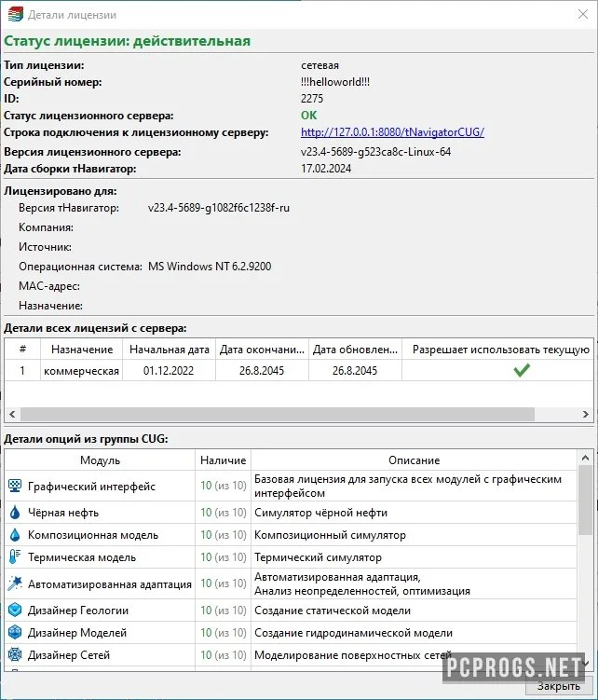The height and width of the screenshot is (700, 598).
Task: Click the Разрешает использовать текущую column header
Action: point(497,350)
